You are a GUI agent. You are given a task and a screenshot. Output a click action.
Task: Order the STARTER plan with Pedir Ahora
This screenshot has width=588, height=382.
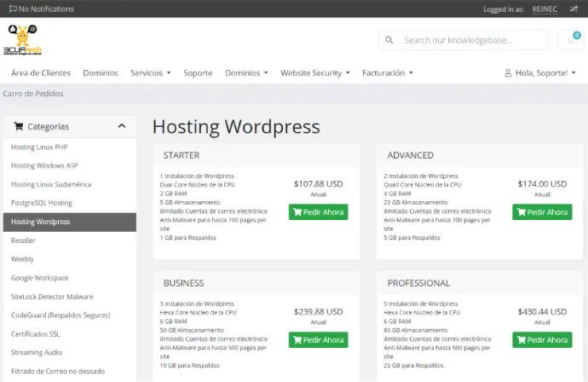pos(318,212)
